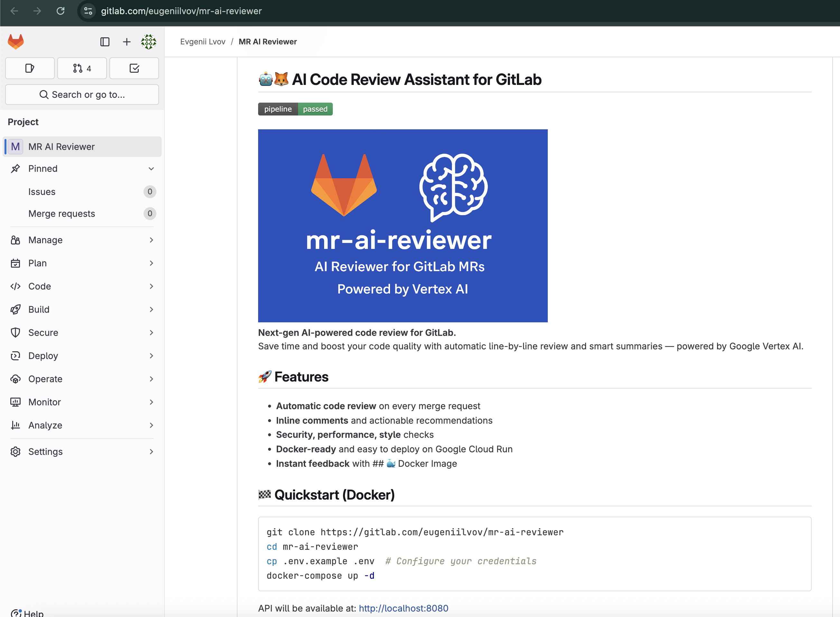Image resolution: width=840 pixels, height=617 pixels.
Task: Open the localhost:8080 link
Action: pos(403,608)
